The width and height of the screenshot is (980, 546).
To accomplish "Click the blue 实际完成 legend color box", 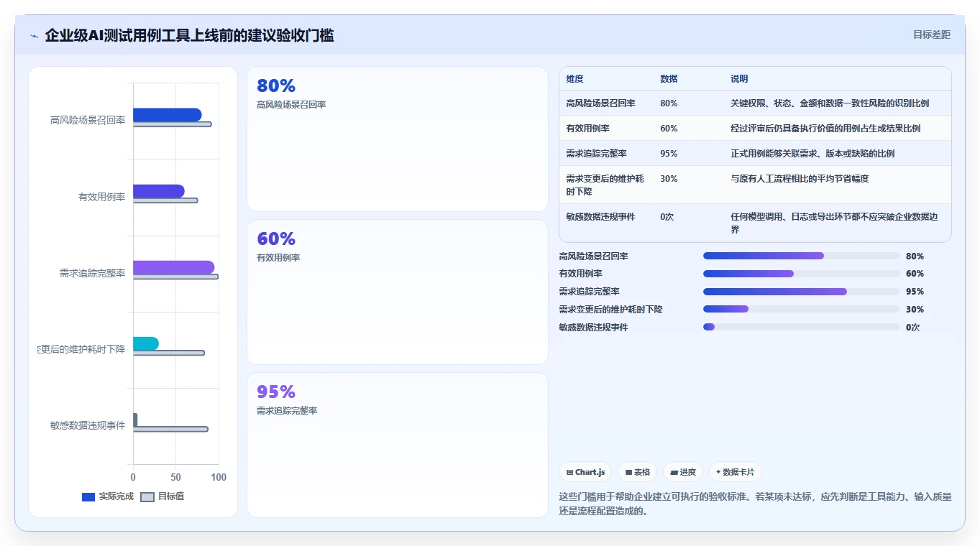I will 88,497.
